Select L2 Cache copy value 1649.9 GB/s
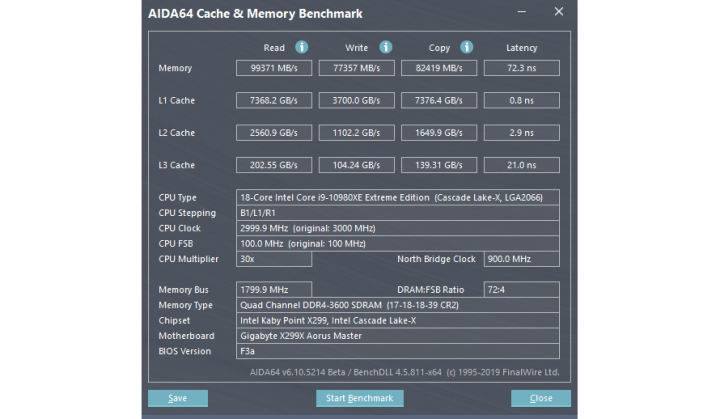The width and height of the screenshot is (720, 419). click(439, 133)
